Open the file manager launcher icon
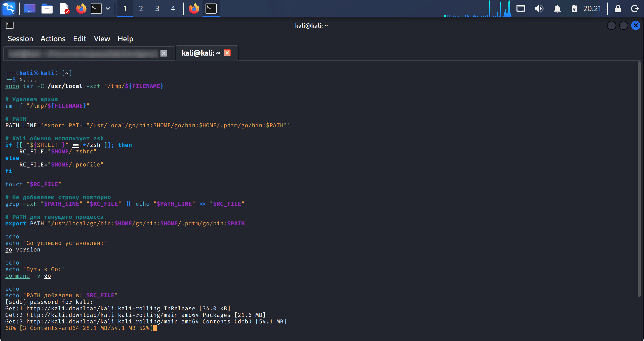 point(47,9)
